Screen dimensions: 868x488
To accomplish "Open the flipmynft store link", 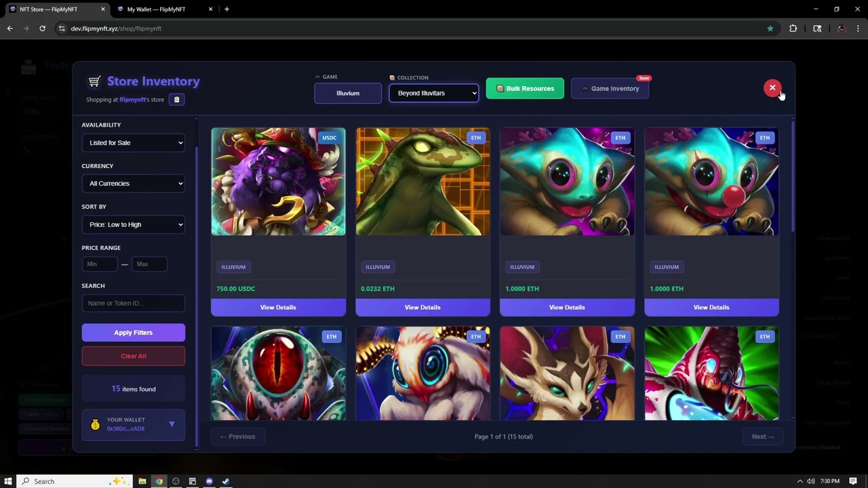I will tap(132, 100).
